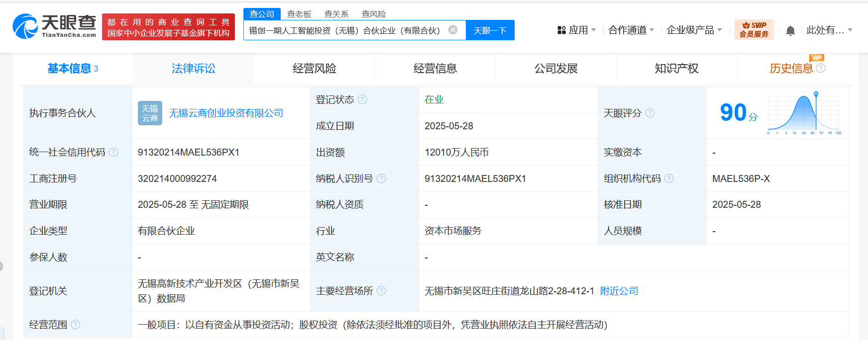Click the credit code 91320214MAEL536PX1 value

189,152
